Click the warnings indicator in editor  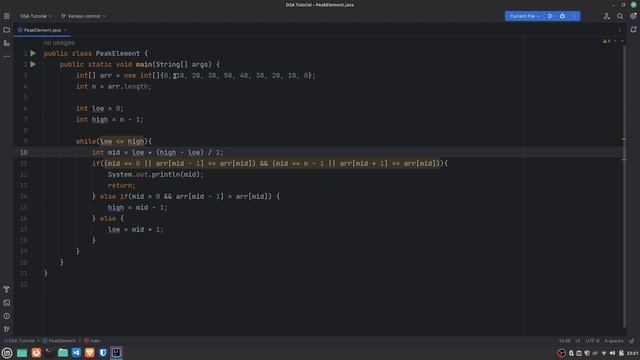tap(607, 41)
